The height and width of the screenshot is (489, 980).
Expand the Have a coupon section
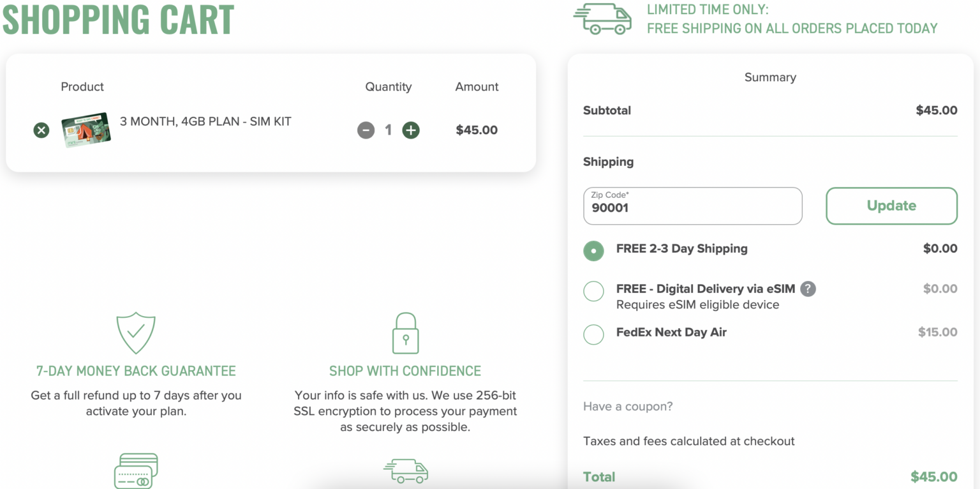coord(627,406)
